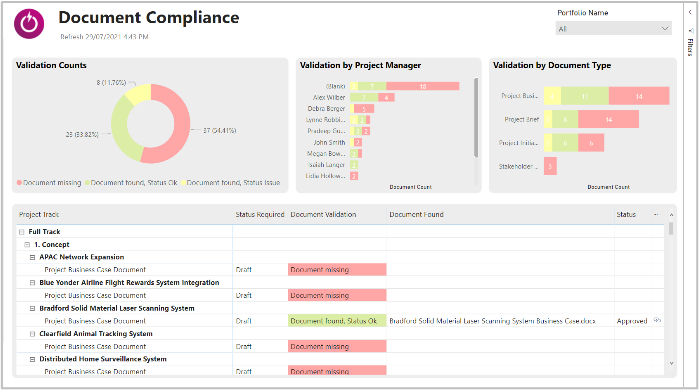Select the red 4 bar for Alex Wilber
The height and width of the screenshot is (390, 699).
click(x=386, y=97)
